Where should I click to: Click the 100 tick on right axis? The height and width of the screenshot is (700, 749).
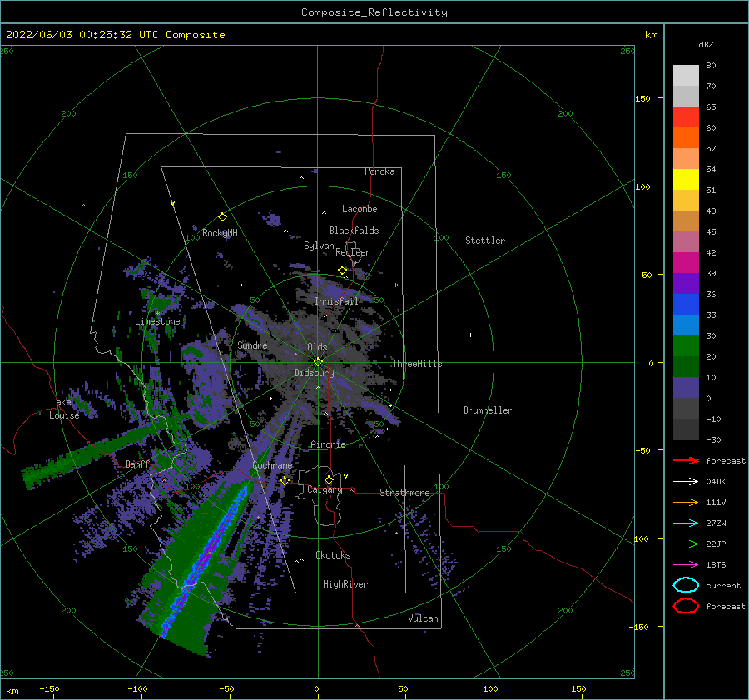click(642, 186)
